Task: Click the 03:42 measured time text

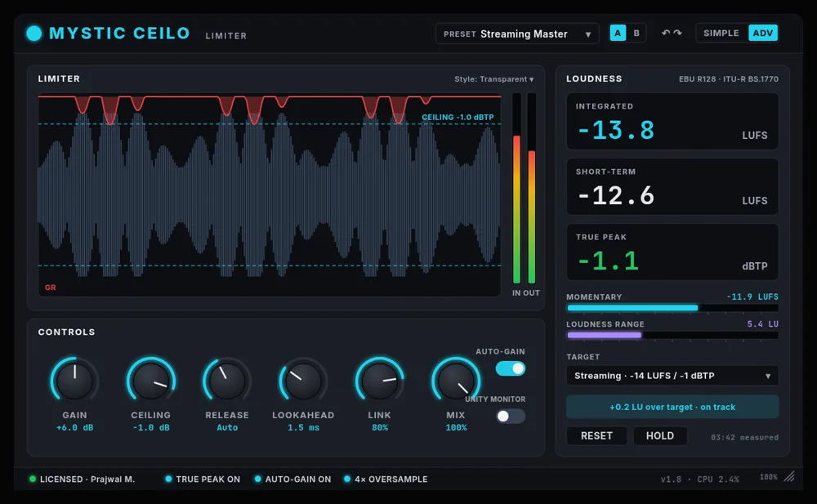Action: [744, 437]
